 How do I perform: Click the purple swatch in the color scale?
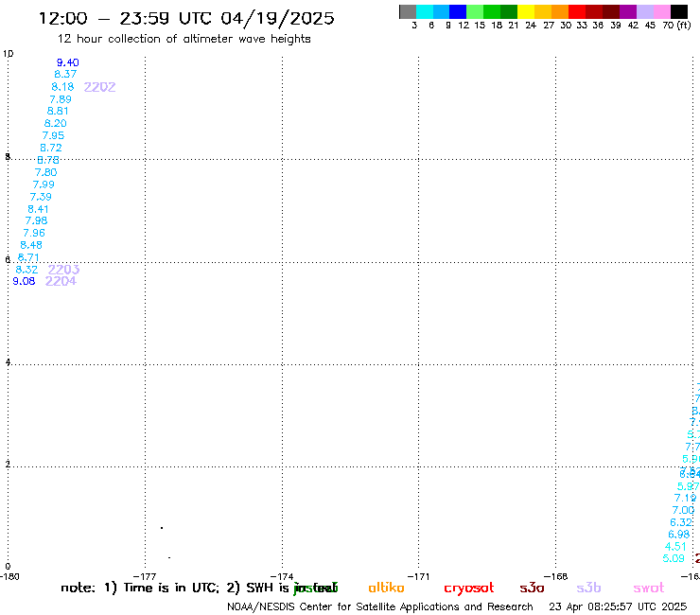point(628,11)
